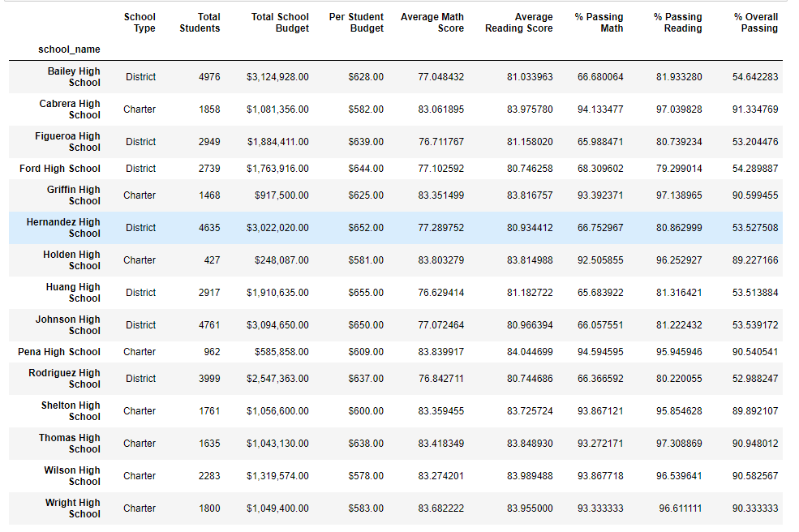Select Holden High School's total students cell

pos(212,260)
